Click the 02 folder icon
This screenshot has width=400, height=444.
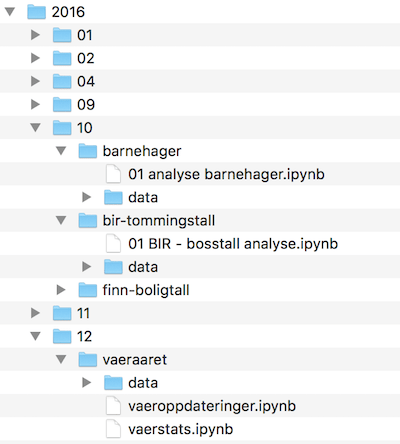[x=62, y=58]
